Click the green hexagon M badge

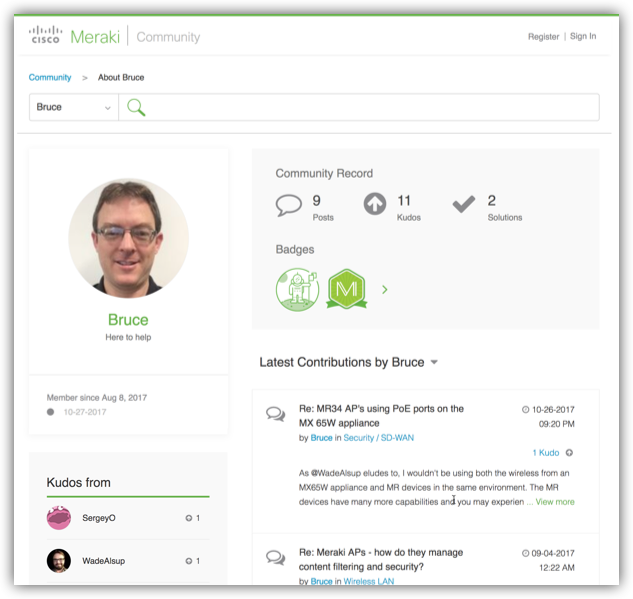coord(347,289)
